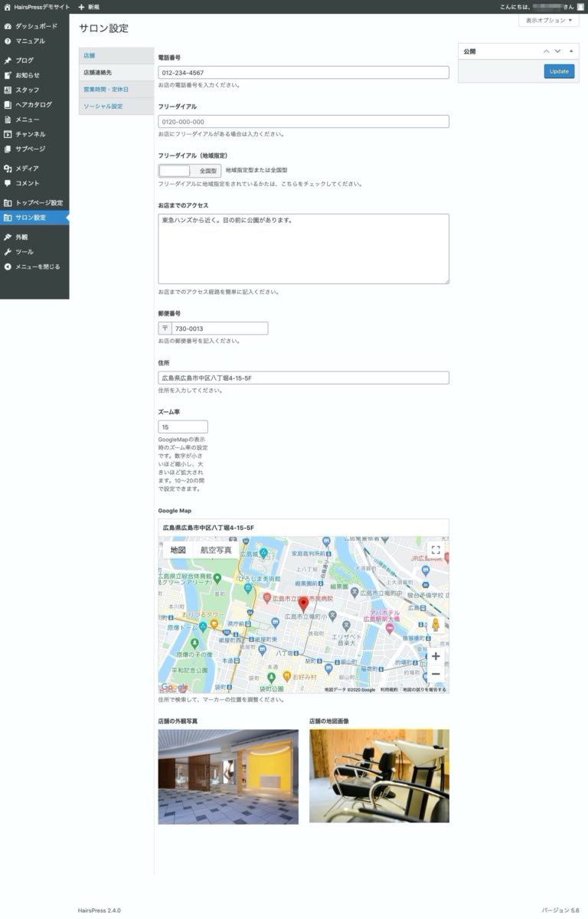Zoom out on the Google Map
588x919 pixels.
(436, 674)
